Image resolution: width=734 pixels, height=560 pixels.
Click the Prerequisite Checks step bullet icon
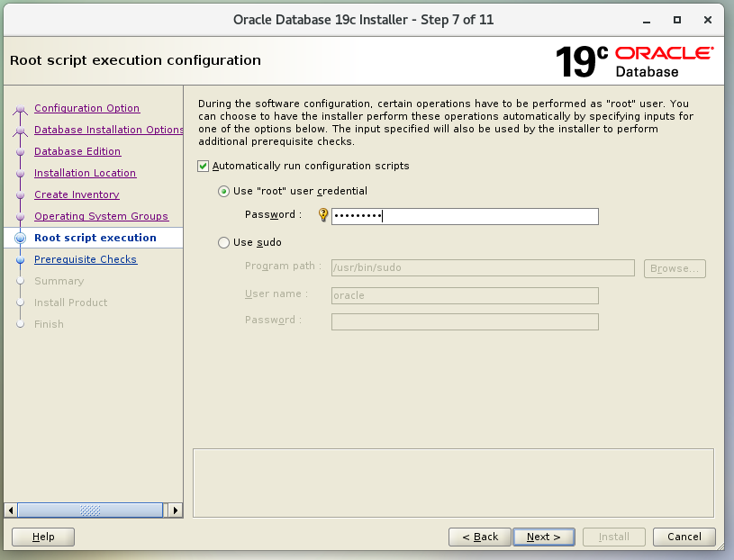20,260
